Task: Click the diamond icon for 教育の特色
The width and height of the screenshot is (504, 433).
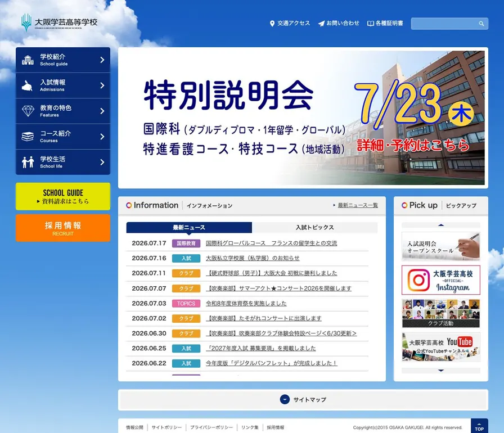Action: pos(28,111)
